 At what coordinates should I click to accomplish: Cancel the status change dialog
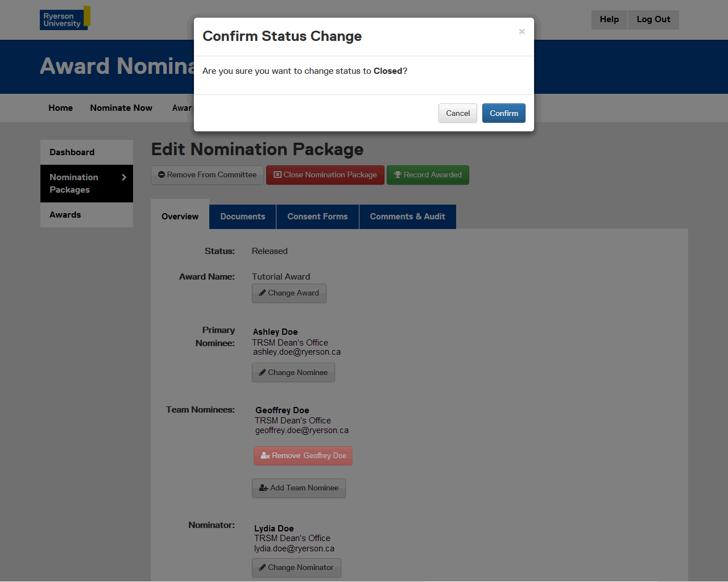[457, 113]
